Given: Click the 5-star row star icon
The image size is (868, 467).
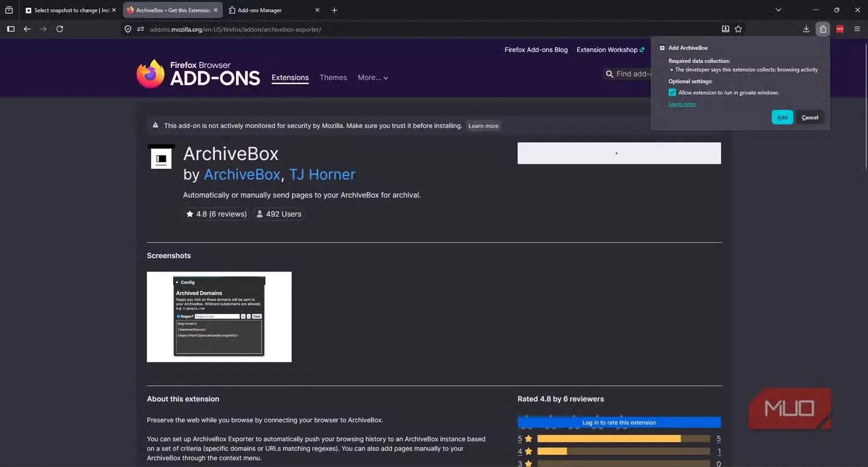Looking at the screenshot, I should [x=528, y=439].
